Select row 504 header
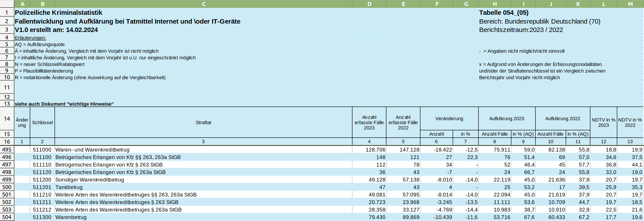Screen dimensions: 644x221 [7, 217]
